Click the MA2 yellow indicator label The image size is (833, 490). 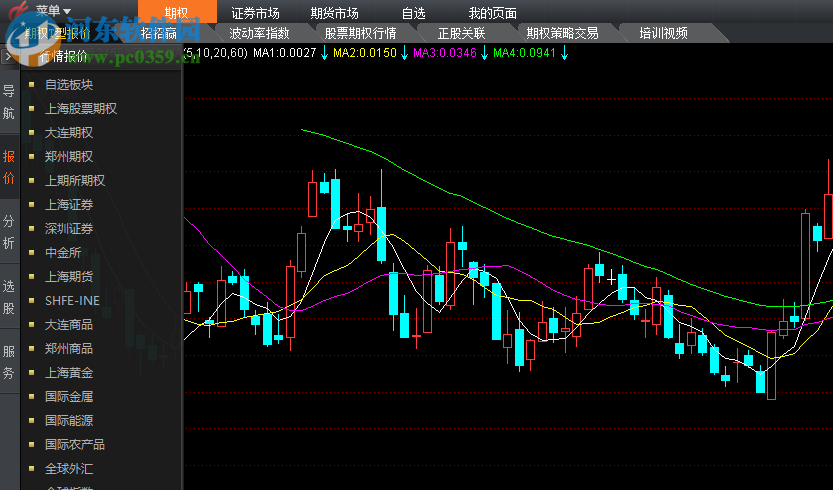tap(364, 52)
